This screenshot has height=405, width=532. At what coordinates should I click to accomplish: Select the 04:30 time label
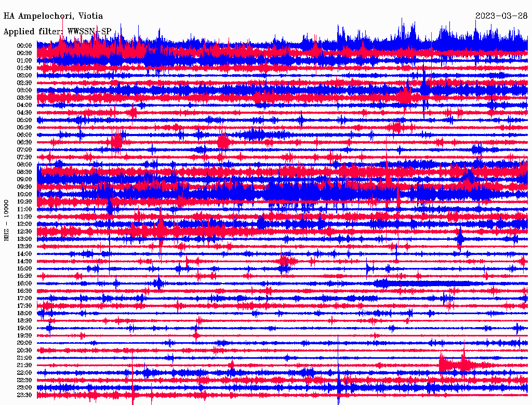click(x=24, y=113)
